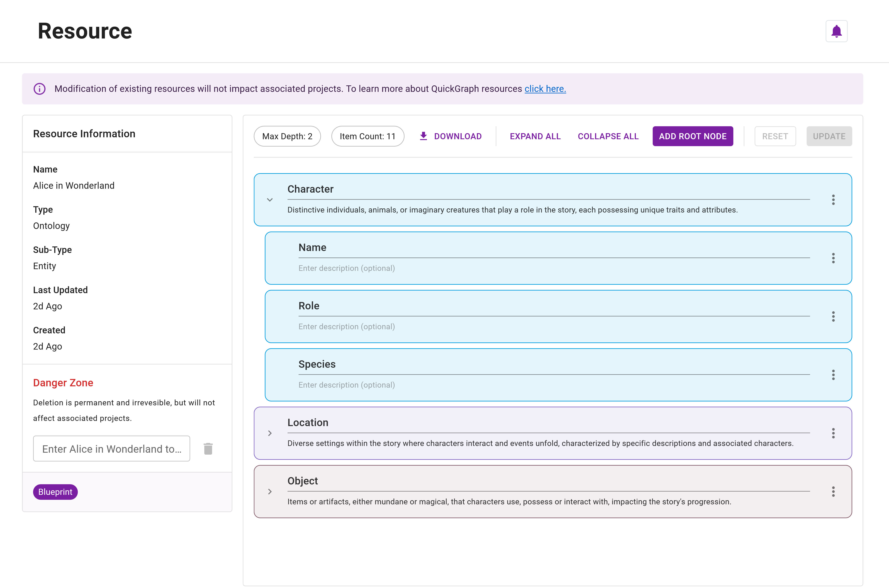Open the Species property options menu
Viewport: 889px width, 588px height.
(833, 375)
